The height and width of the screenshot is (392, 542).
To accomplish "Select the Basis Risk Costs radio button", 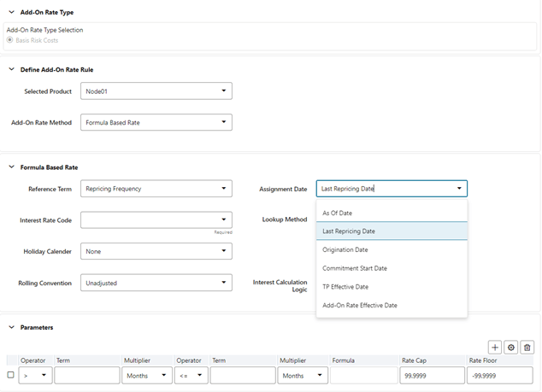I will point(10,40).
